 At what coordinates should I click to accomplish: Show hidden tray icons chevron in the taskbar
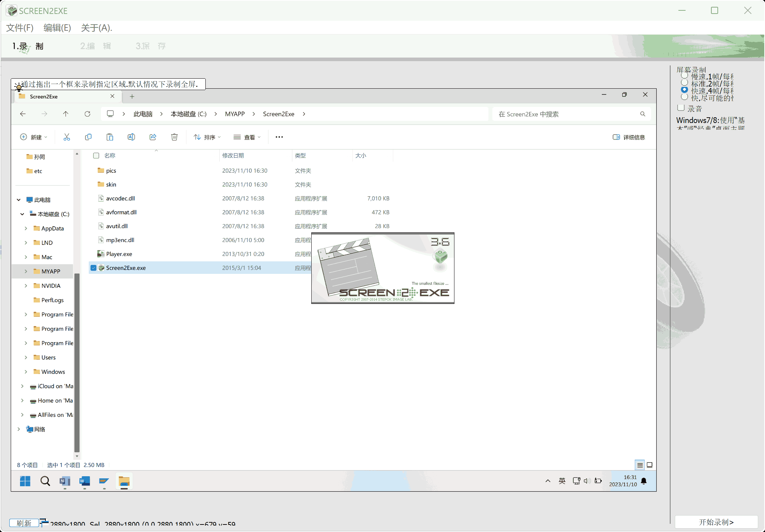[x=548, y=481]
